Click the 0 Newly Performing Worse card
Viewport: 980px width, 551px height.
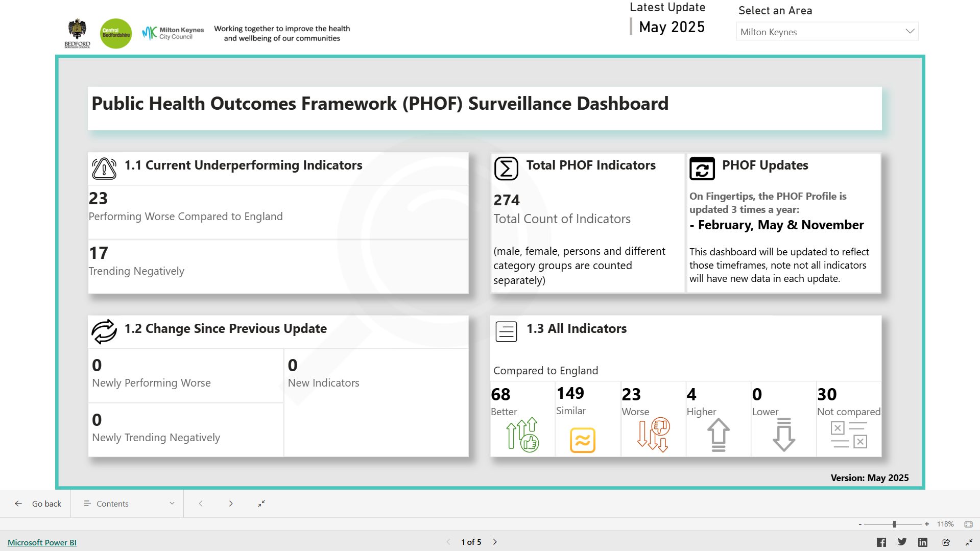186,375
